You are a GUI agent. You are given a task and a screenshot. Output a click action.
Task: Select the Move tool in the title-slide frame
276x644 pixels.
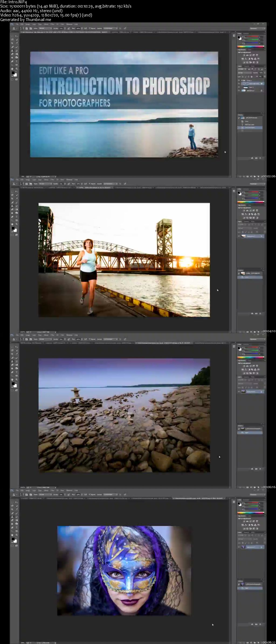(x=16, y=36)
